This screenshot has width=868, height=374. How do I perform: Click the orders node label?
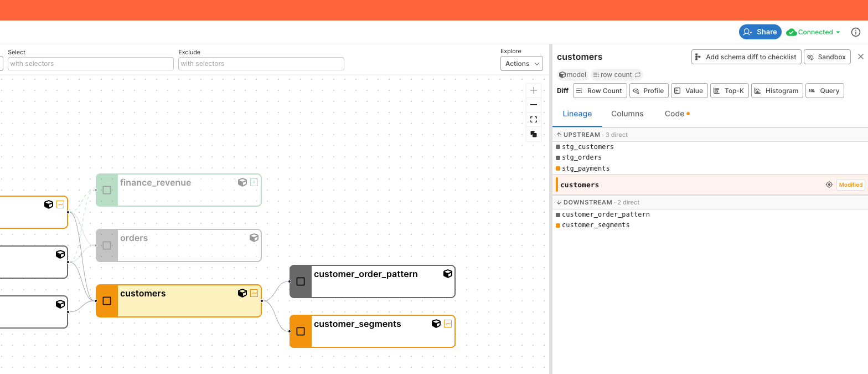(134, 238)
